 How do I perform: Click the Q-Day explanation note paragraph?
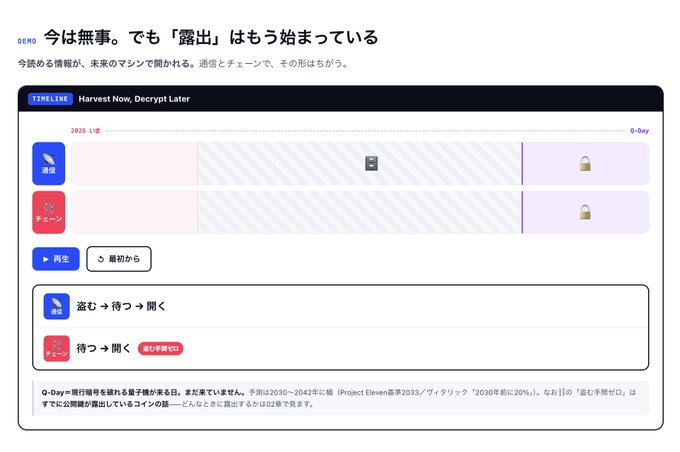pos(341,398)
